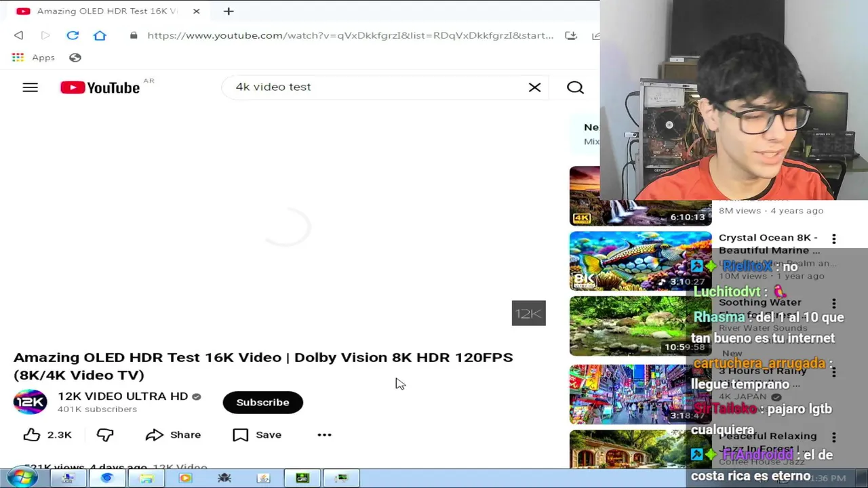Open the 10:59:58 river stream thumbnail

coord(640,326)
